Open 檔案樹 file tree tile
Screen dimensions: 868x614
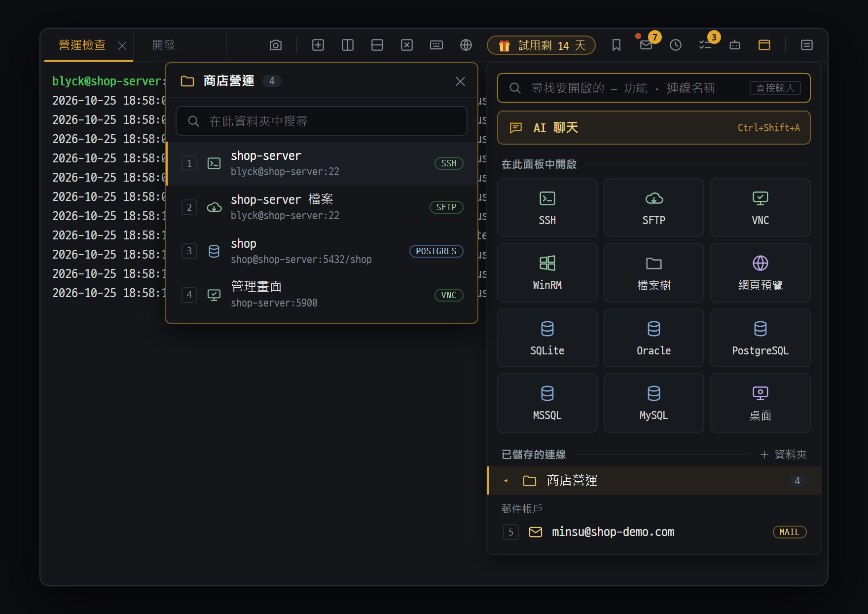click(x=654, y=272)
